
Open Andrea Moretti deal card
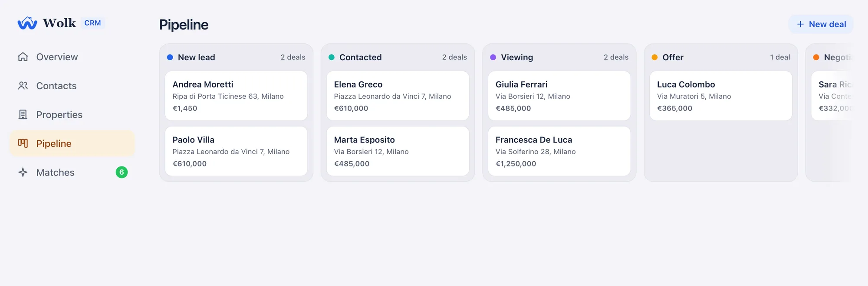tap(236, 96)
